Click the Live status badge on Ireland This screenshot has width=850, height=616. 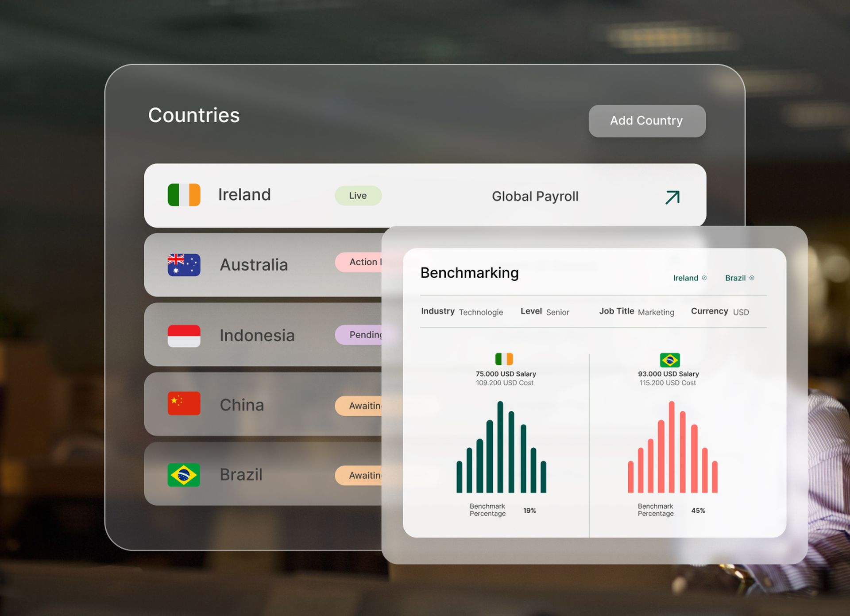pos(358,196)
